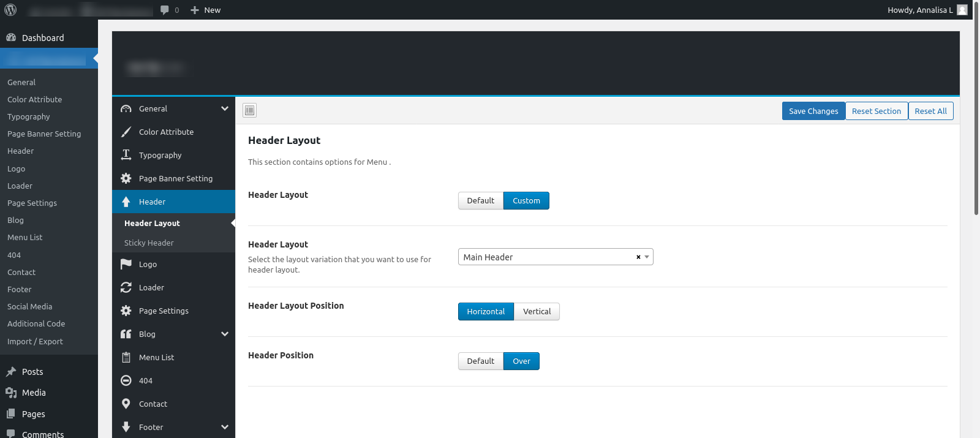Viewport: 980px width, 438px height.
Task: Click the Pages icon in sidebar
Action: click(x=11, y=414)
